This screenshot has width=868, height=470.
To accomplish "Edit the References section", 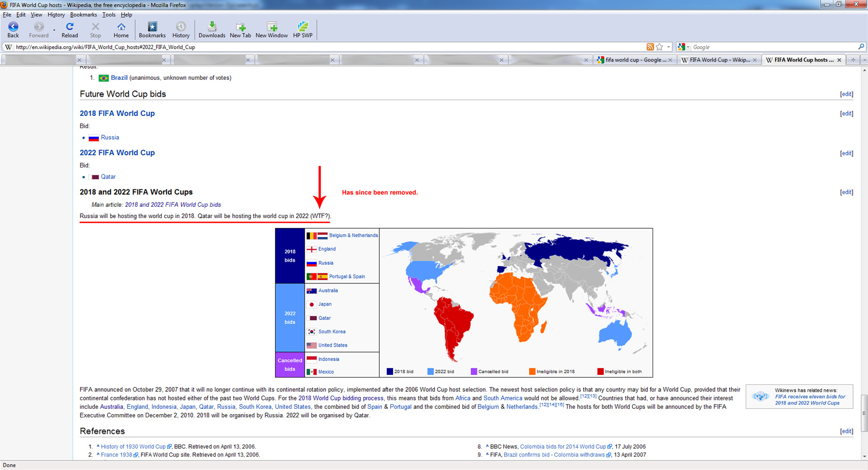I will (x=846, y=431).
